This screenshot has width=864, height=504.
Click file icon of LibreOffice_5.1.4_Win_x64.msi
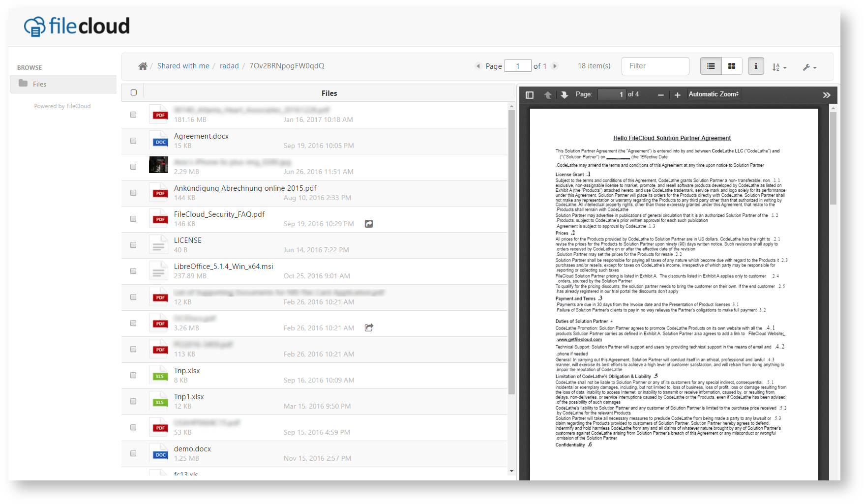159,271
